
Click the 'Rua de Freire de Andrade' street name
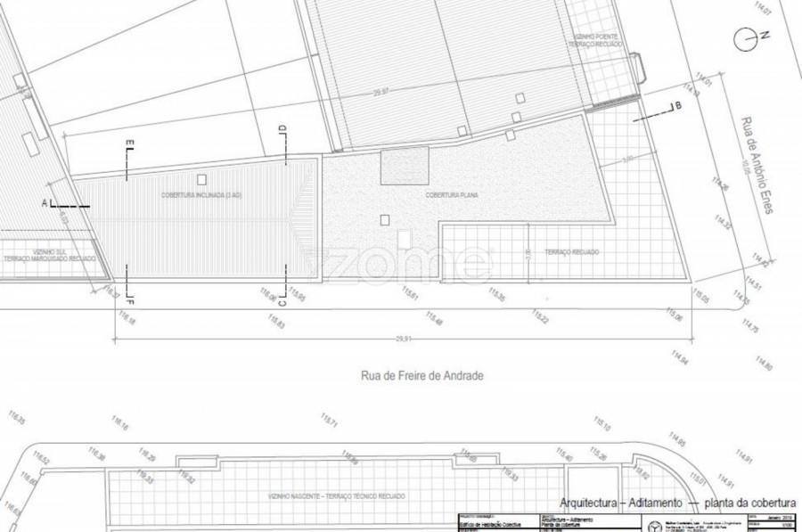pos(421,376)
